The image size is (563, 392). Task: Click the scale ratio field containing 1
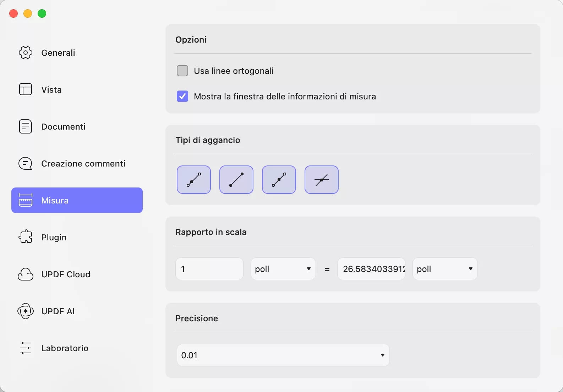pyautogui.click(x=209, y=269)
